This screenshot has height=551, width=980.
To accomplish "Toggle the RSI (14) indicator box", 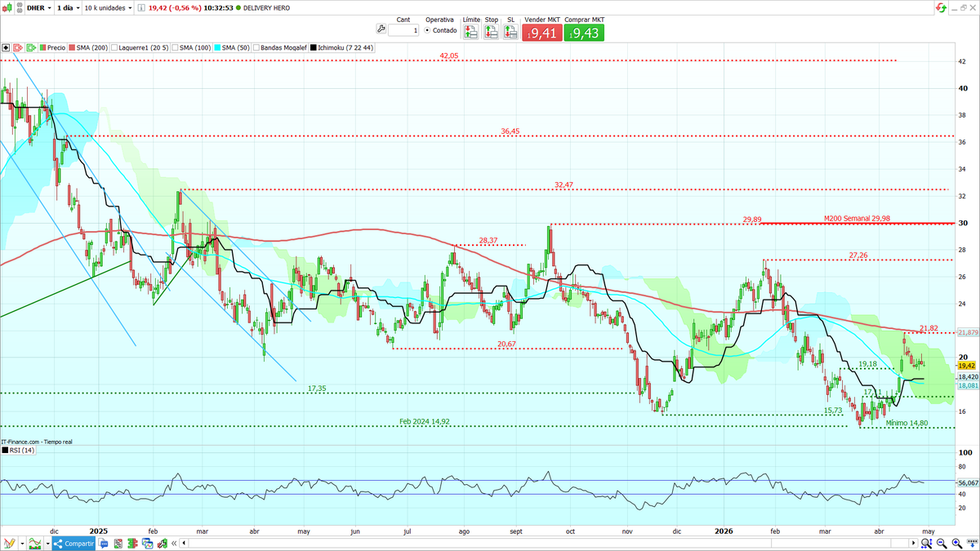I will pyautogui.click(x=4, y=450).
